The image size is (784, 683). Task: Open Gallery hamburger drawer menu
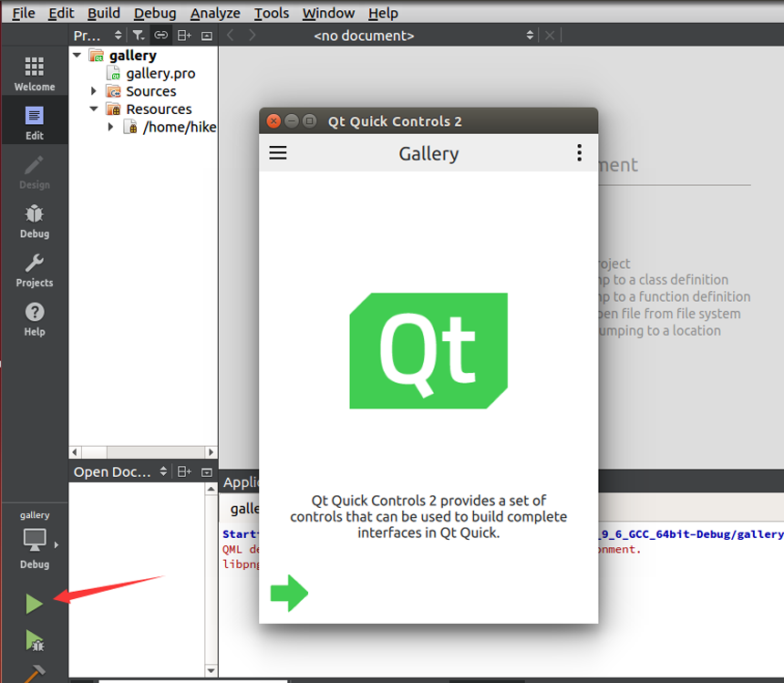[x=278, y=152]
